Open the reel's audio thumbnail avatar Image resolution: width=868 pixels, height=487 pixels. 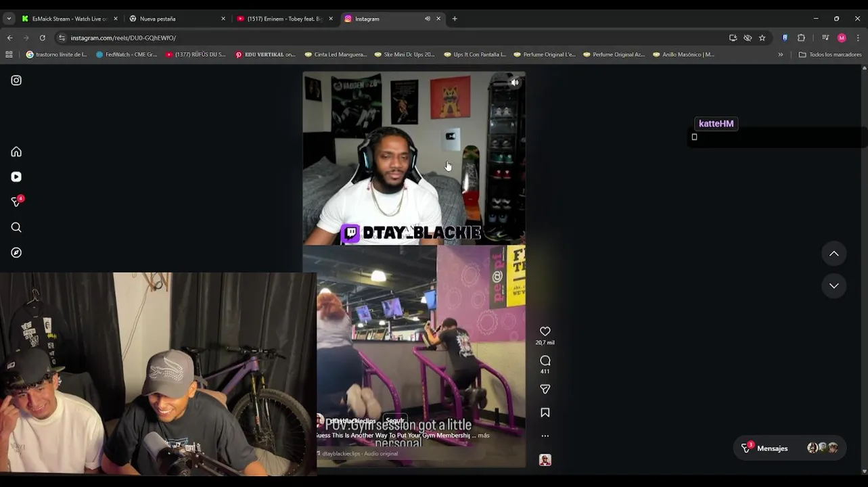click(545, 460)
